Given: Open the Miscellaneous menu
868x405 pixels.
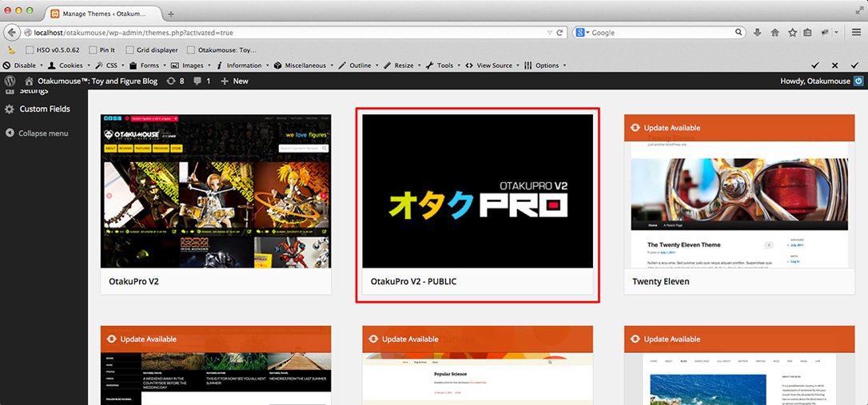Looking at the screenshot, I should coord(305,66).
